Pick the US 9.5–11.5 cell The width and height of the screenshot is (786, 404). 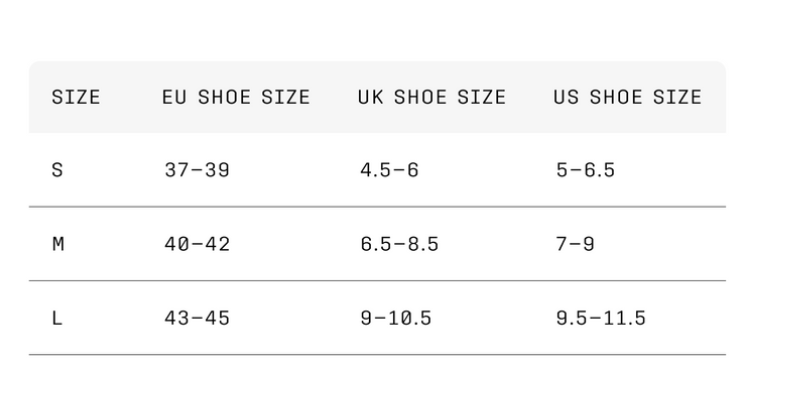pyautogui.click(x=600, y=318)
